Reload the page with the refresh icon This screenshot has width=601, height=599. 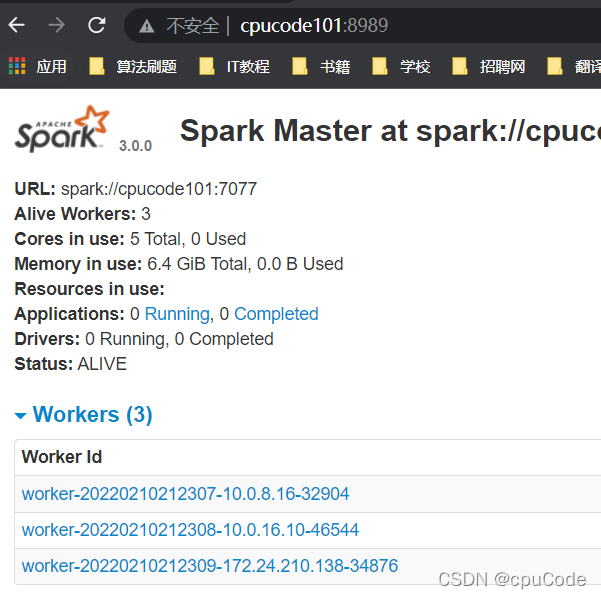click(x=97, y=25)
